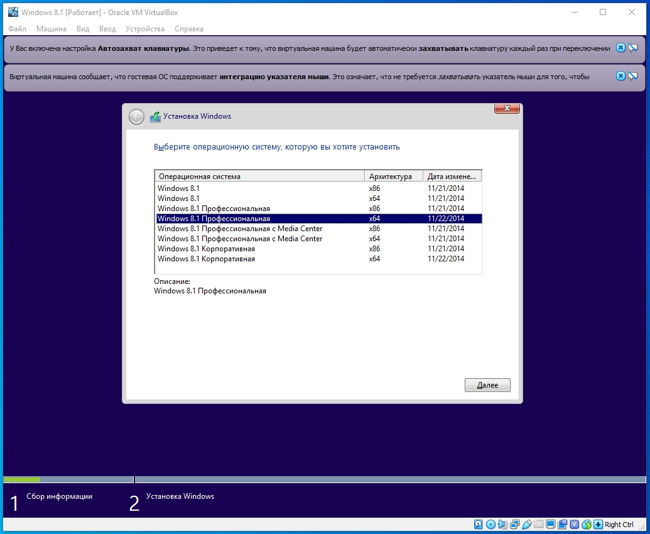The width and height of the screenshot is (650, 534).
Task: Open the Вид menu
Action: [83, 29]
